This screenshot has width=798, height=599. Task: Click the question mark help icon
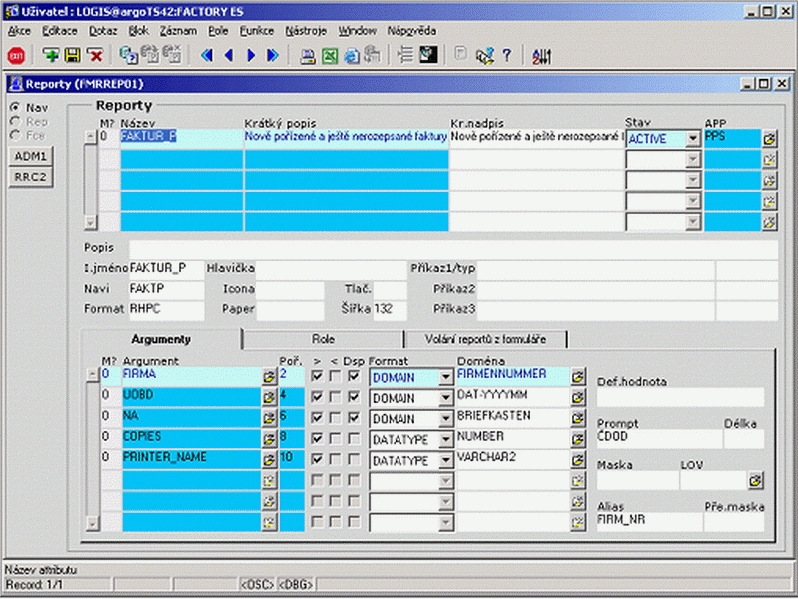point(507,55)
